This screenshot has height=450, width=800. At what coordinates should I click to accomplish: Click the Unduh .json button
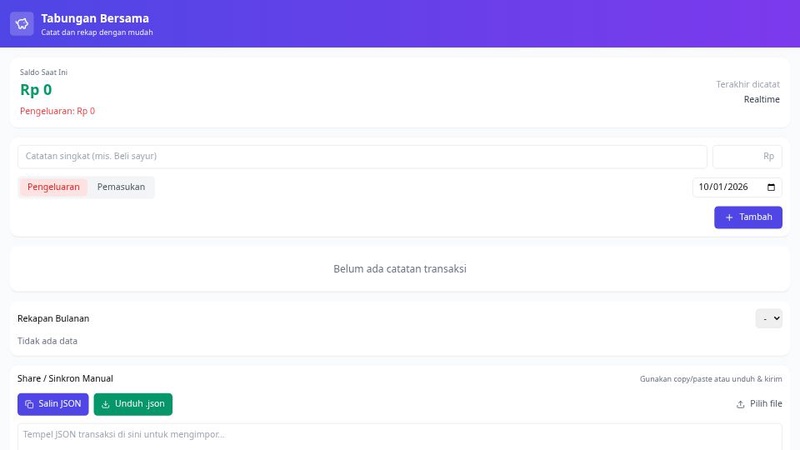point(133,404)
